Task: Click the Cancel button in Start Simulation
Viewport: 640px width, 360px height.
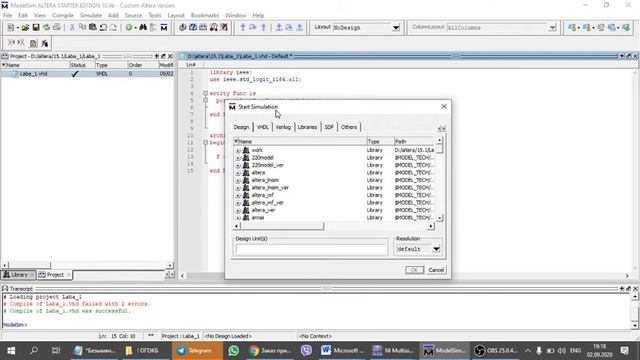Action: tap(436, 270)
